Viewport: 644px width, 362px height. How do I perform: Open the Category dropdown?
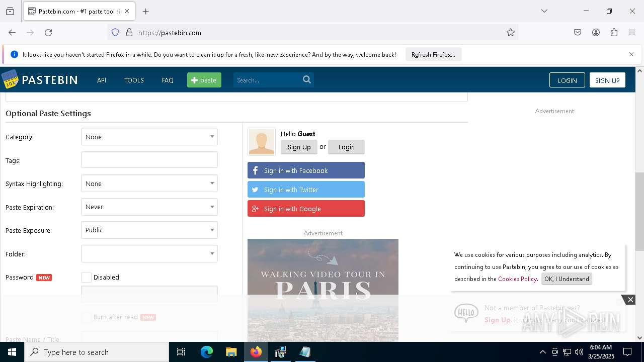149,137
